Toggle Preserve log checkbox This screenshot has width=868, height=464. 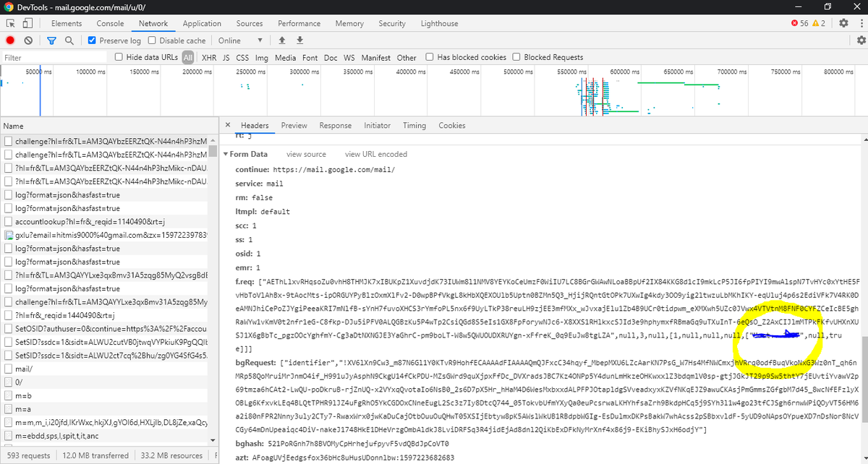[91, 40]
